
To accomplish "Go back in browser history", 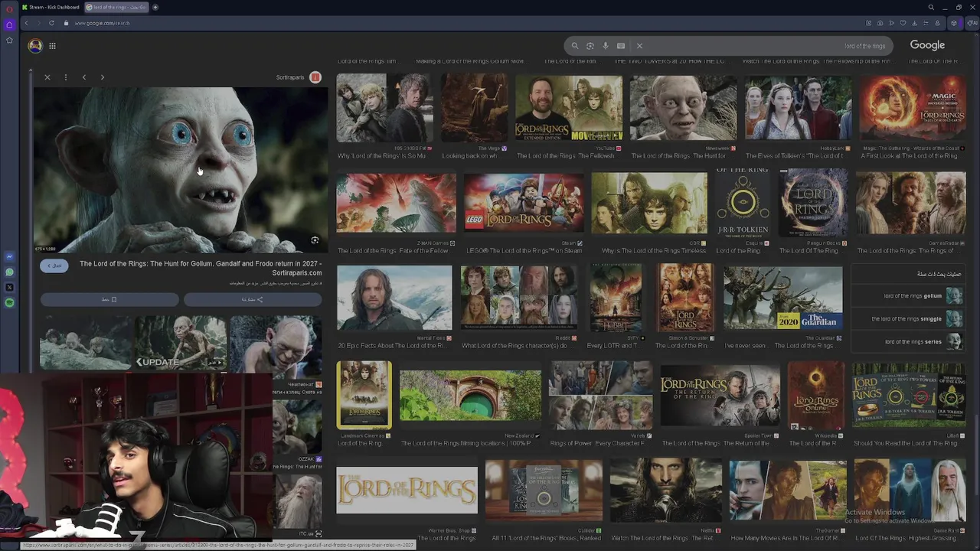I will (x=27, y=23).
